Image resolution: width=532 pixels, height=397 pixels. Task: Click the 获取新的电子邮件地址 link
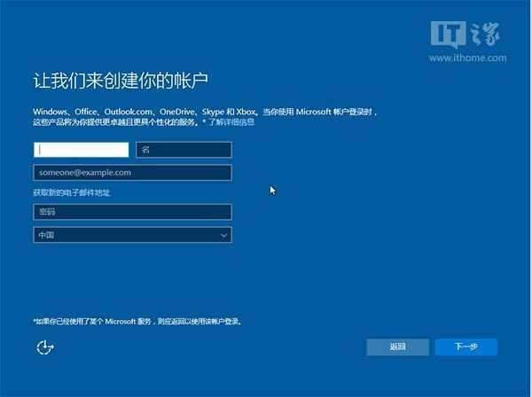[72, 192]
